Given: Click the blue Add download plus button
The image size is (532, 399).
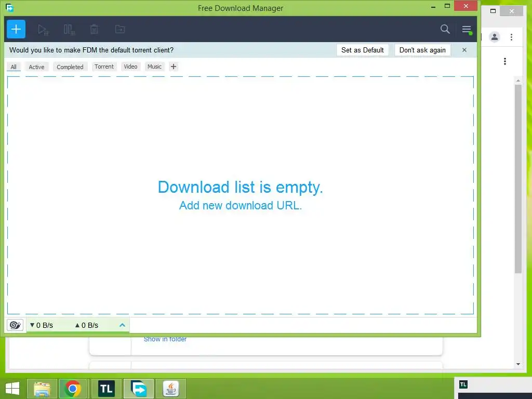Looking at the screenshot, I should point(16,29).
